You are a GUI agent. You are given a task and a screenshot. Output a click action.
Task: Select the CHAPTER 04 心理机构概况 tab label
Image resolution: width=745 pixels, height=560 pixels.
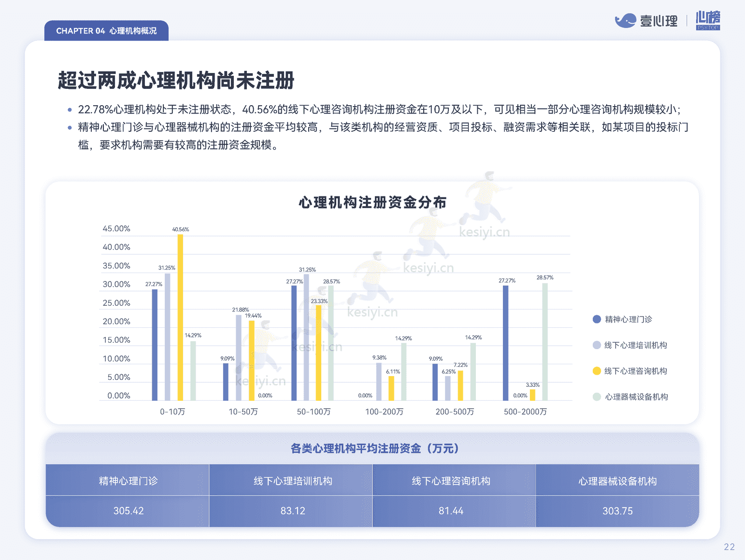(106, 31)
